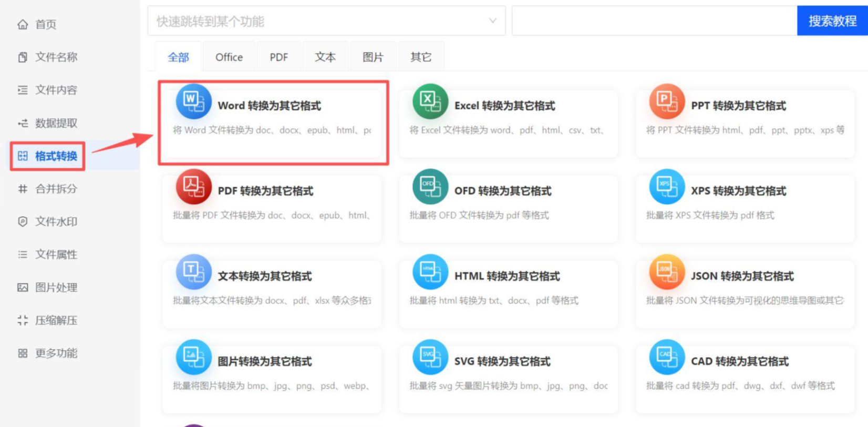Click the XPS conversion icon
Screen dimensions: 868x427
coord(667,187)
